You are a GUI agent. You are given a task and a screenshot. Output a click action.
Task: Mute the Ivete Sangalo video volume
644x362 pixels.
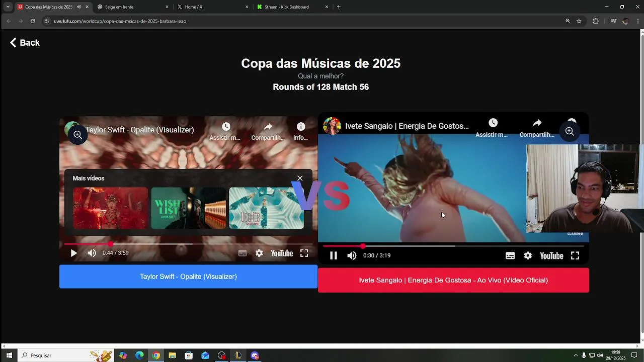(352, 255)
